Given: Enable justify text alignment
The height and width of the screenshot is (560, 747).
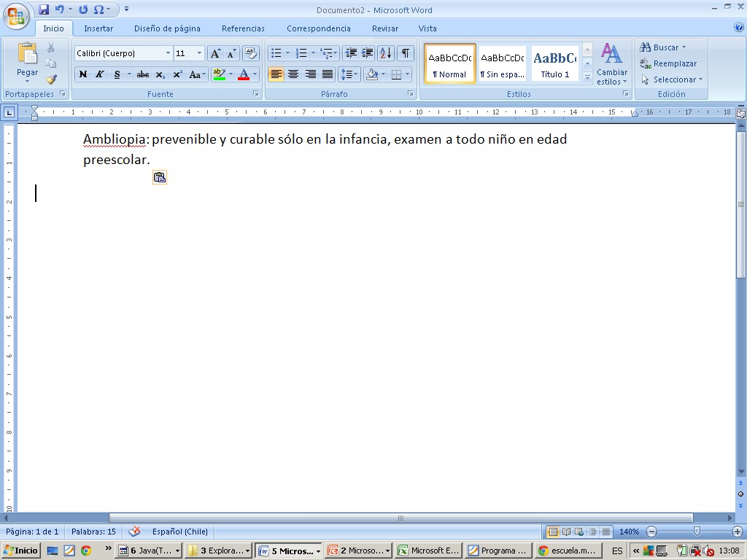Looking at the screenshot, I should [x=328, y=74].
